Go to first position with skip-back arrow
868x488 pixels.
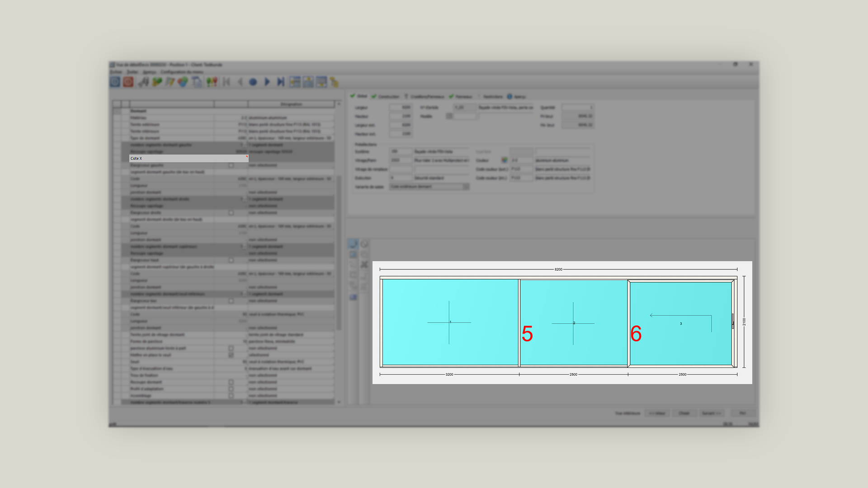(x=226, y=82)
